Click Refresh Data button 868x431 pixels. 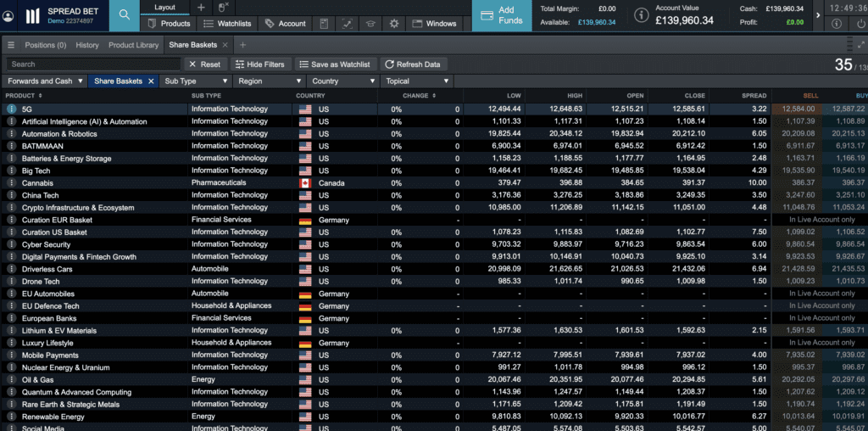click(413, 64)
